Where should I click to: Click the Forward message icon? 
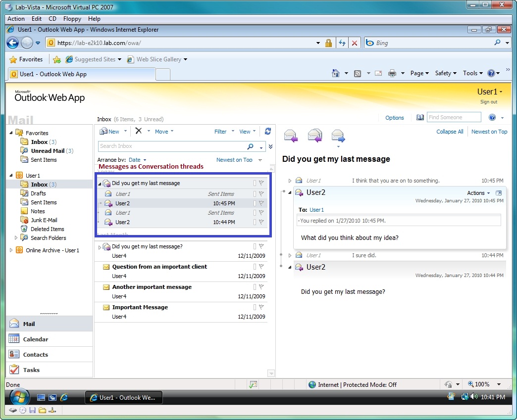(x=338, y=136)
